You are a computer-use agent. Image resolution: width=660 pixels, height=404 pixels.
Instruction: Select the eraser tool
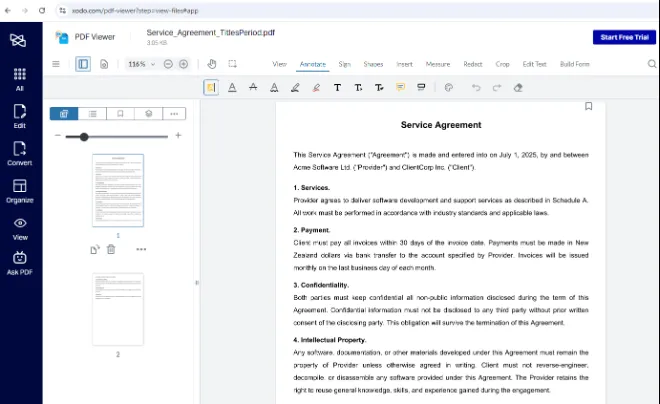(518, 88)
